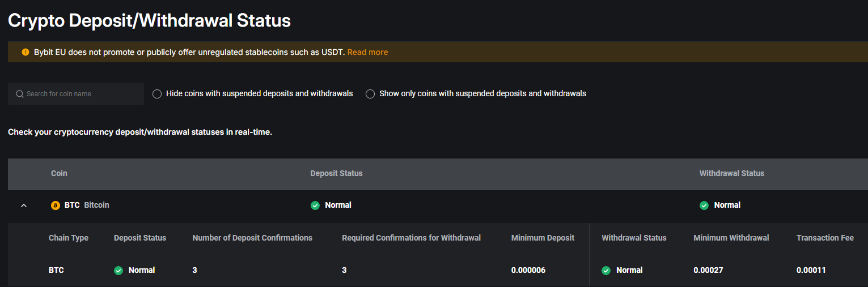The height and width of the screenshot is (287, 868).
Task: Open the Read more link
Action: point(367,52)
